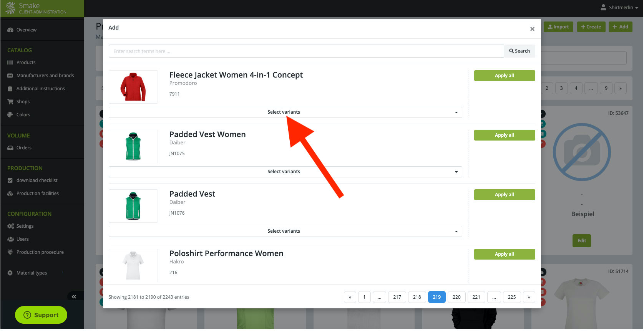Click the Colors palette icon

[x=10, y=115]
